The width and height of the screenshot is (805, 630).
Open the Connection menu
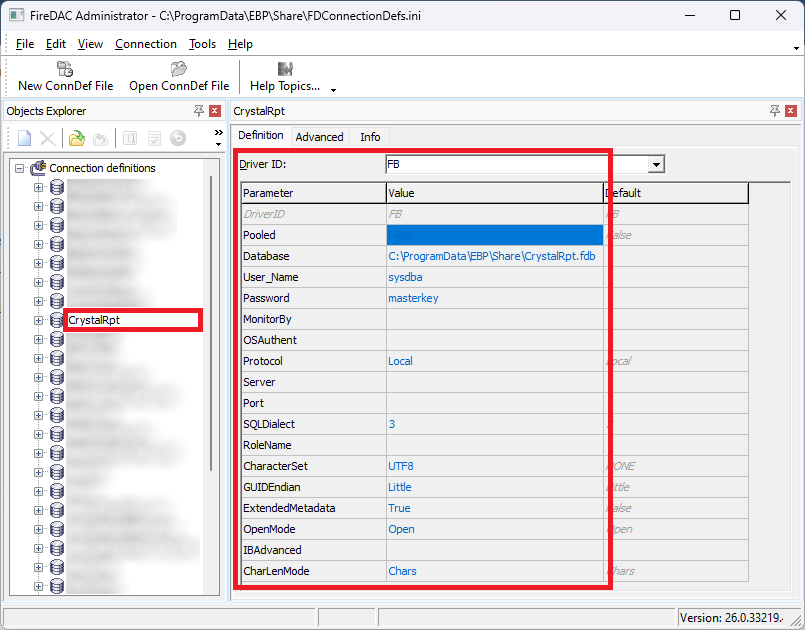(146, 44)
